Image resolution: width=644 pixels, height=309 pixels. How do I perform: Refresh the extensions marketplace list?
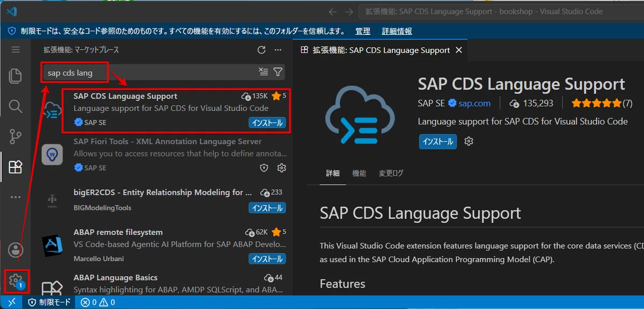point(261,50)
